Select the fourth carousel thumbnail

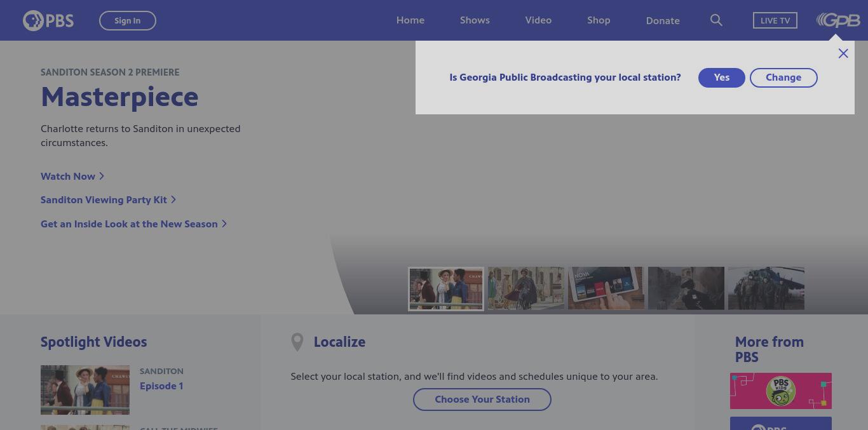point(686,288)
